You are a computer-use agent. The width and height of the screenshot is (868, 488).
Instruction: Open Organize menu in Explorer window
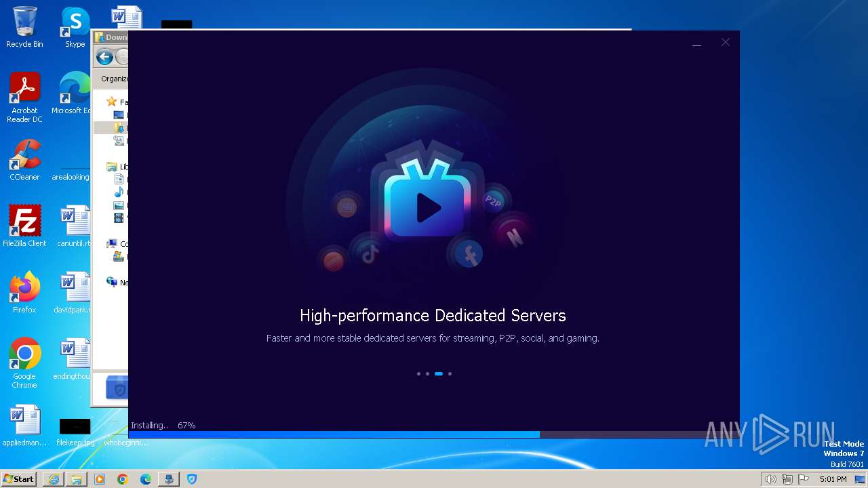click(x=114, y=79)
